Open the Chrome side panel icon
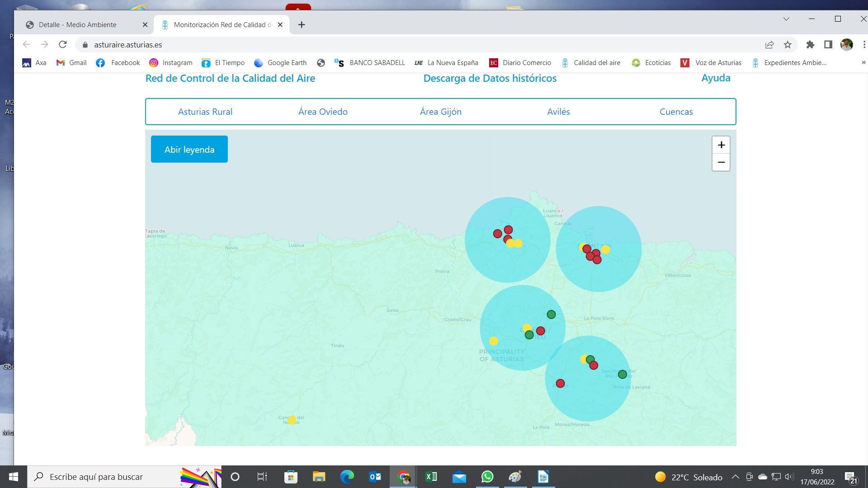Image resolution: width=868 pixels, height=488 pixels. click(x=828, y=44)
